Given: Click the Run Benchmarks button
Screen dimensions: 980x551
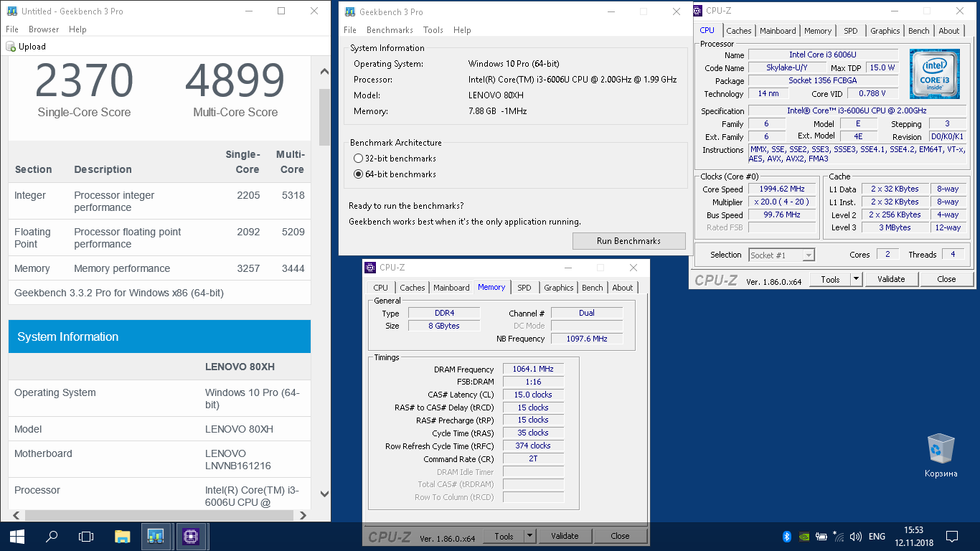Looking at the screenshot, I should pos(628,241).
